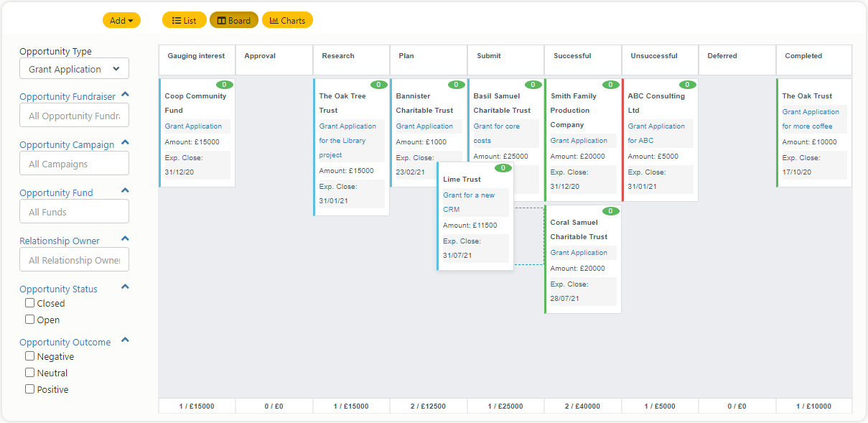Image resolution: width=868 pixels, height=423 pixels.
Task: Click the Successful column header
Action: pos(583,60)
